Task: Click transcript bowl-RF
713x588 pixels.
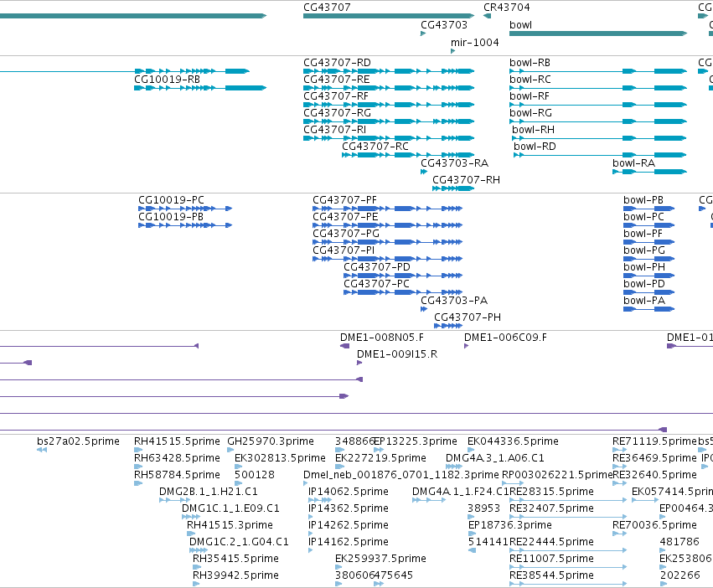Action: [598, 105]
